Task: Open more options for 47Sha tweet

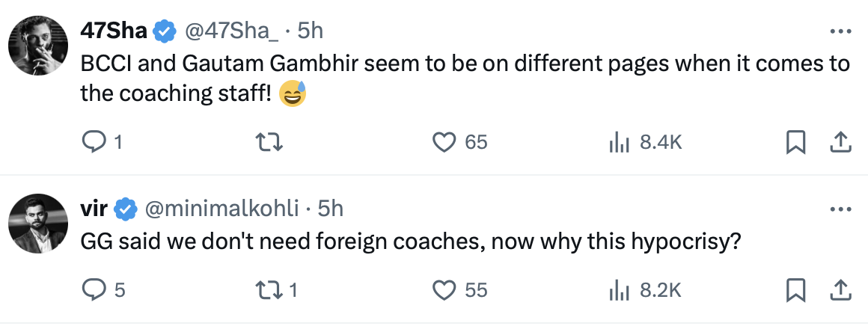Action: [840, 32]
